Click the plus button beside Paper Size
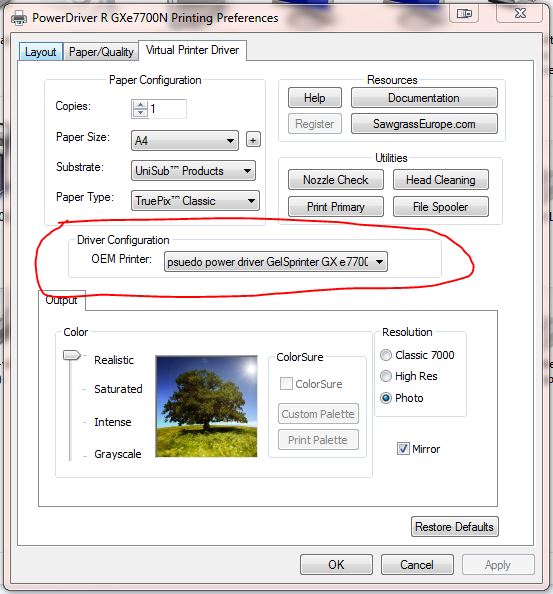 [253, 140]
